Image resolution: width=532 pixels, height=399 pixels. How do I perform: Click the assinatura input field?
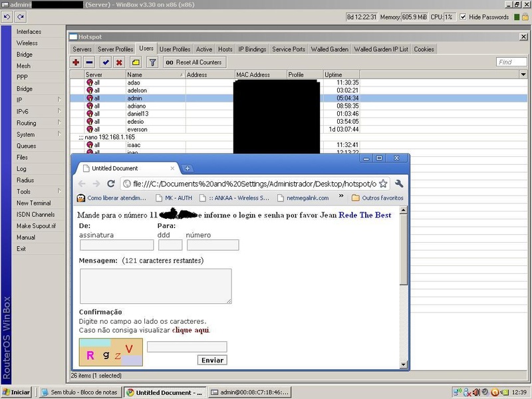coord(117,245)
